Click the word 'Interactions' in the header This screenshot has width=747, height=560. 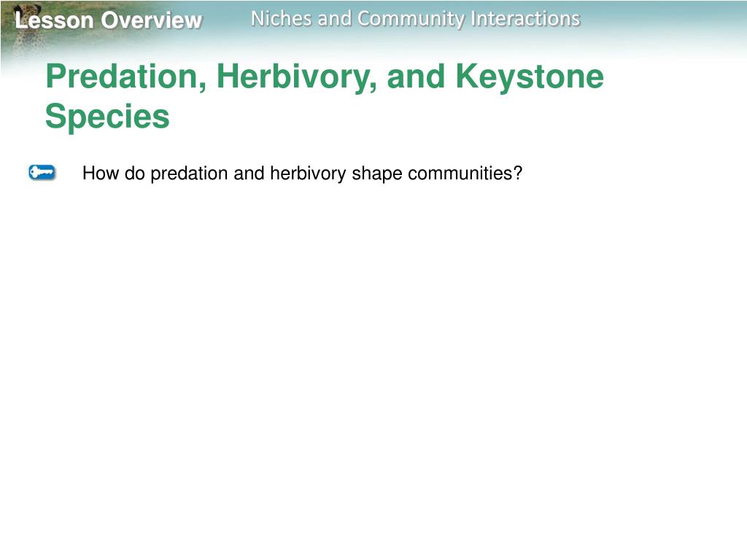tap(525, 19)
